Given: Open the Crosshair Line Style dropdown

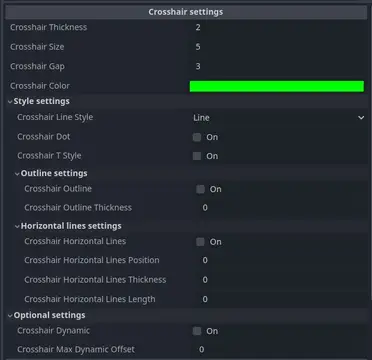Looking at the screenshot, I should (278, 118).
